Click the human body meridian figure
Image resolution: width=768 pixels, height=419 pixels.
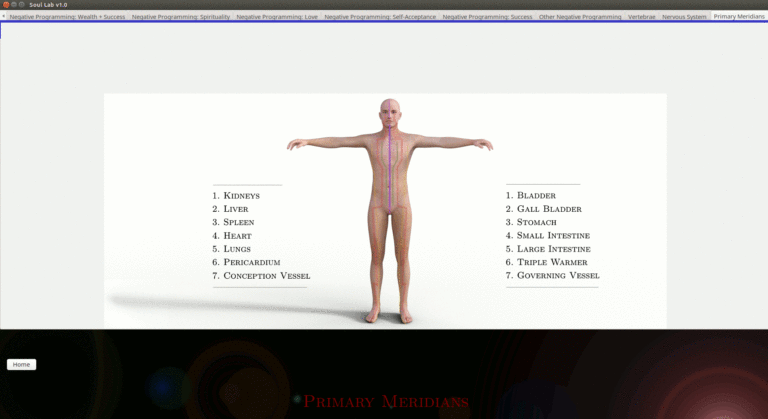click(390, 211)
